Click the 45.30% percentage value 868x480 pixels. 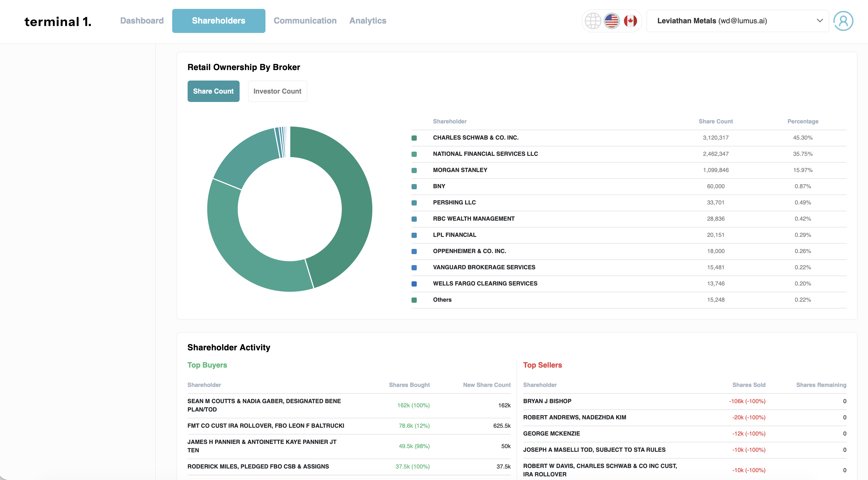(x=803, y=138)
